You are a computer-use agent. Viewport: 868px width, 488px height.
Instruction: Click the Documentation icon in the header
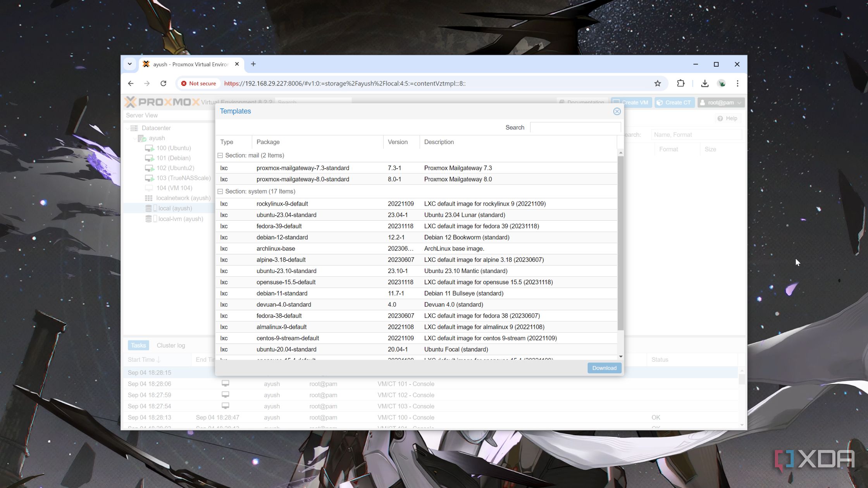point(562,102)
